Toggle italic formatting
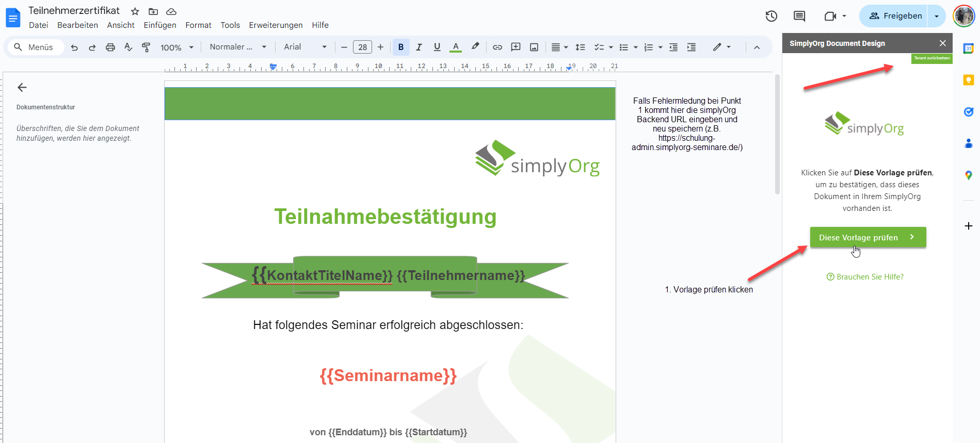 point(419,47)
